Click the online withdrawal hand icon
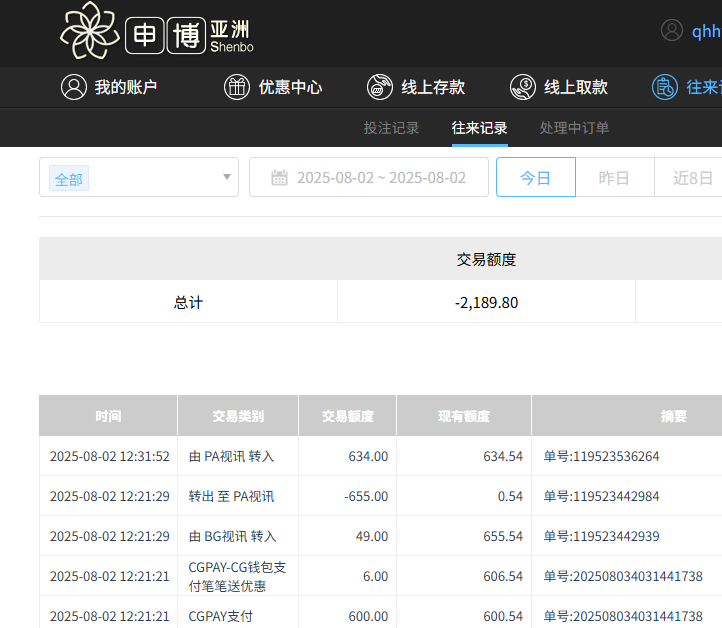This screenshot has width=722, height=628. pos(523,87)
